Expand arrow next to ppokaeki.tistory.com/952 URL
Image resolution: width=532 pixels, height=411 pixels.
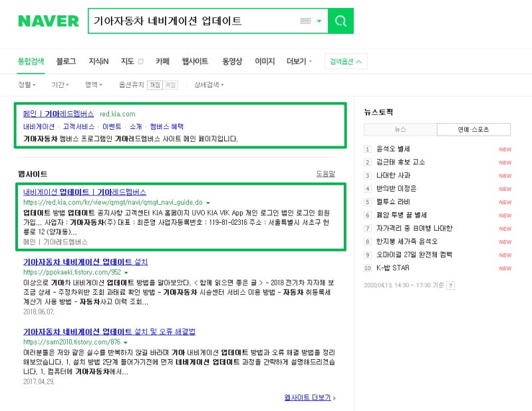point(126,273)
